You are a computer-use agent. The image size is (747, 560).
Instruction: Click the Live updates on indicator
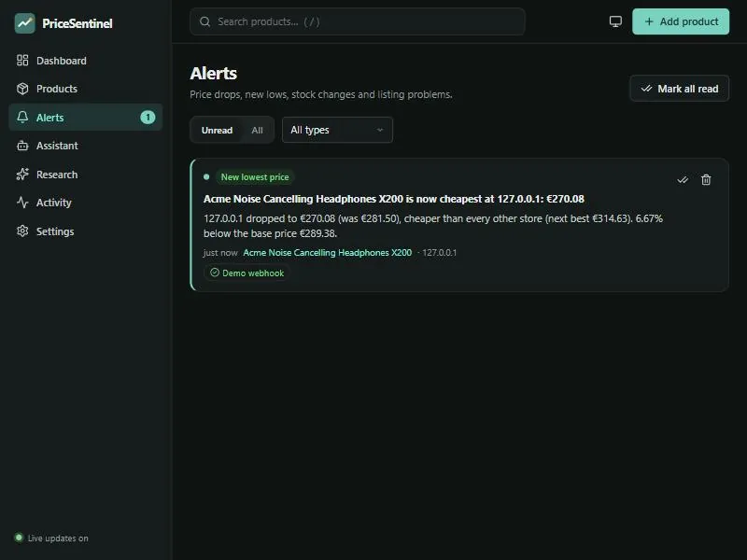tap(51, 539)
